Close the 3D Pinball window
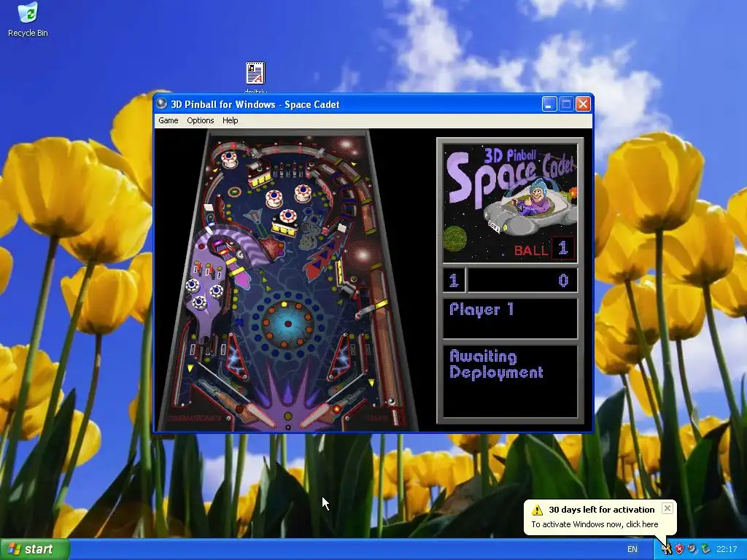 (583, 104)
